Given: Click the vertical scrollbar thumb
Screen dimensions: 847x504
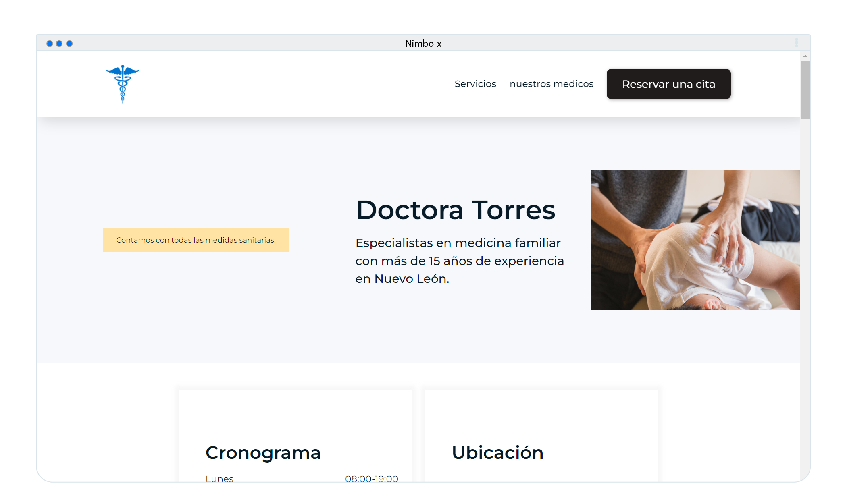Looking at the screenshot, I should (805, 90).
